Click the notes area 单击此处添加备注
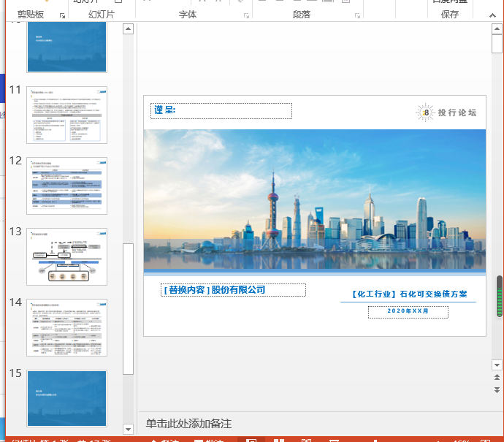Screen dimensions: 504x442 188,423
